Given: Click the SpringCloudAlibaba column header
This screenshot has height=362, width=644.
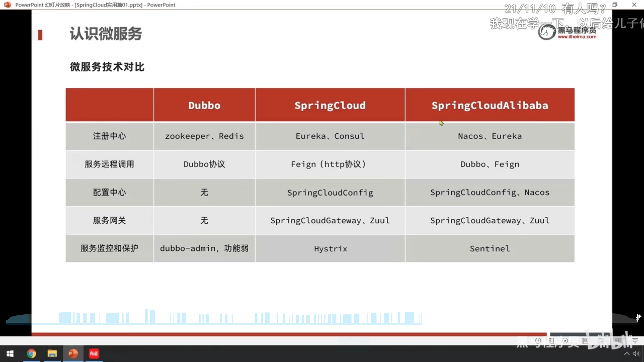Looking at the screenshot, I should point(489,105).
